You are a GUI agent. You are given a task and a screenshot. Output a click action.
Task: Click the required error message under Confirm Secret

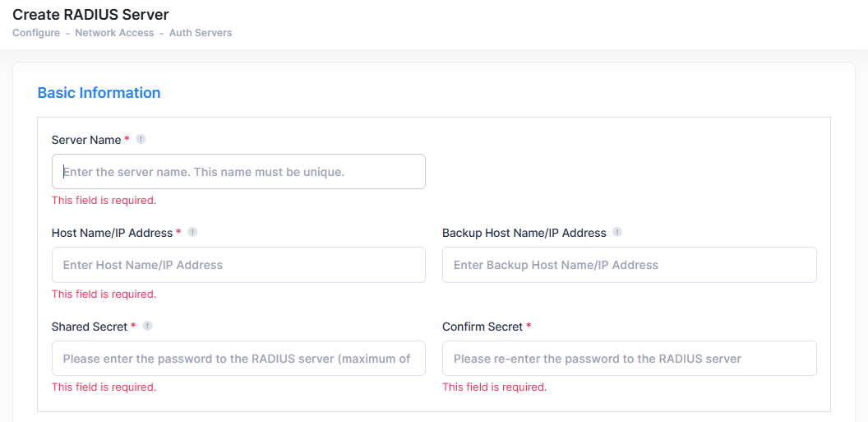click(x=494, y=387)
